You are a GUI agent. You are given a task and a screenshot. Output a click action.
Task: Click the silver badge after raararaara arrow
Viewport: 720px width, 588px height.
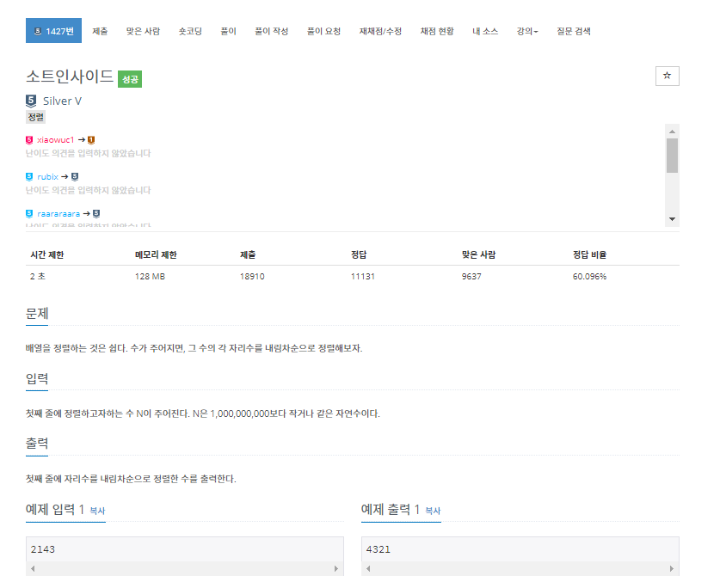click(x=96, y=213)
